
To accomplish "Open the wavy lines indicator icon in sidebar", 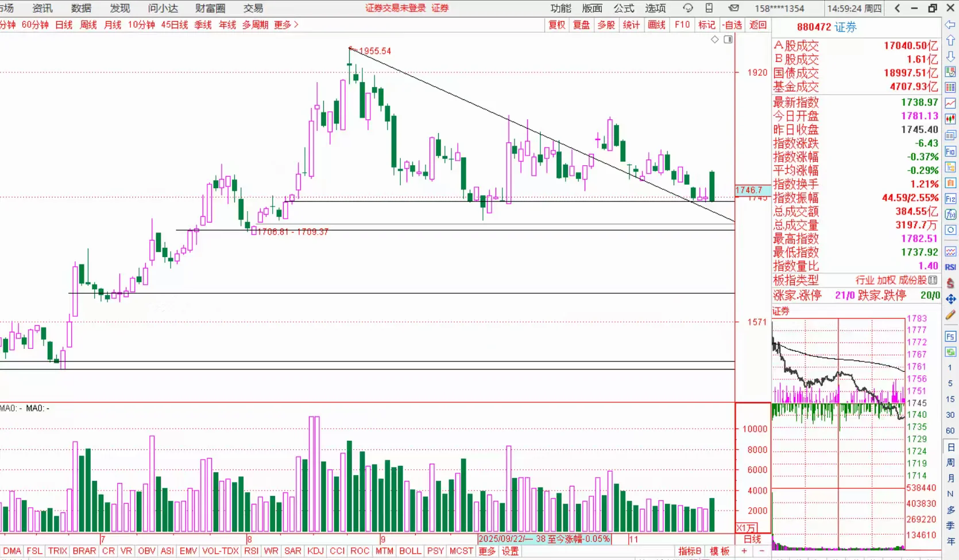I will (x=950, y=252).
